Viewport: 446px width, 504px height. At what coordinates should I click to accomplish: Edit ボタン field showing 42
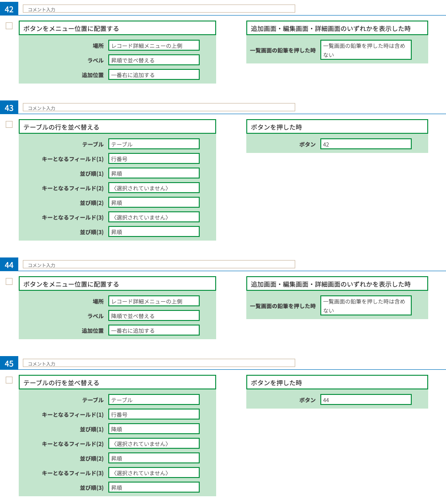tap(366, 144)
